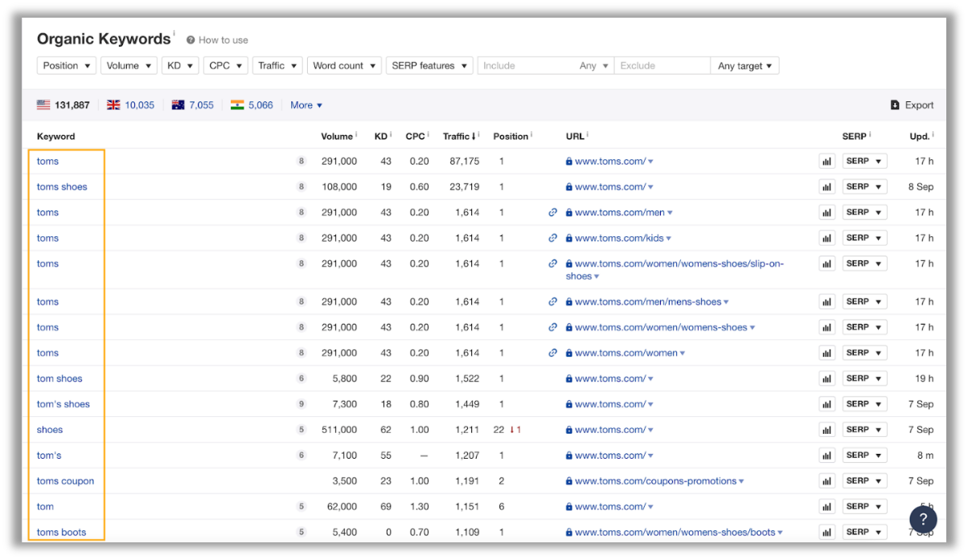Open the CPC filter dropdown
Viewport: 968px width, 560px height.
click(225, 66)
